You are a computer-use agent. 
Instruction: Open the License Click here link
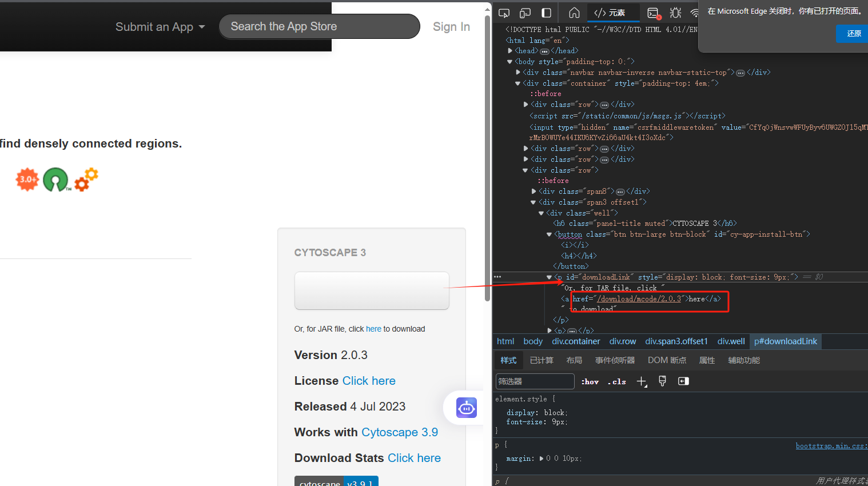[369, 381]
